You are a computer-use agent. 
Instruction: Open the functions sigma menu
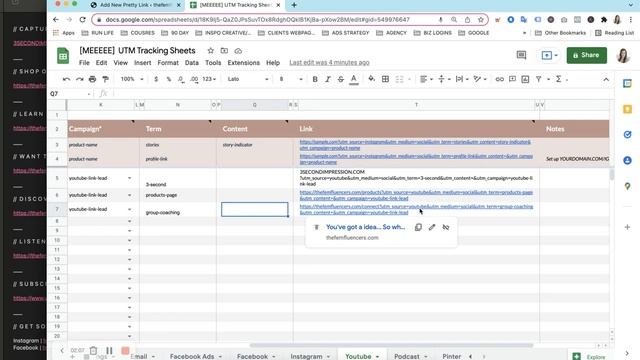[x=559, y=79]
